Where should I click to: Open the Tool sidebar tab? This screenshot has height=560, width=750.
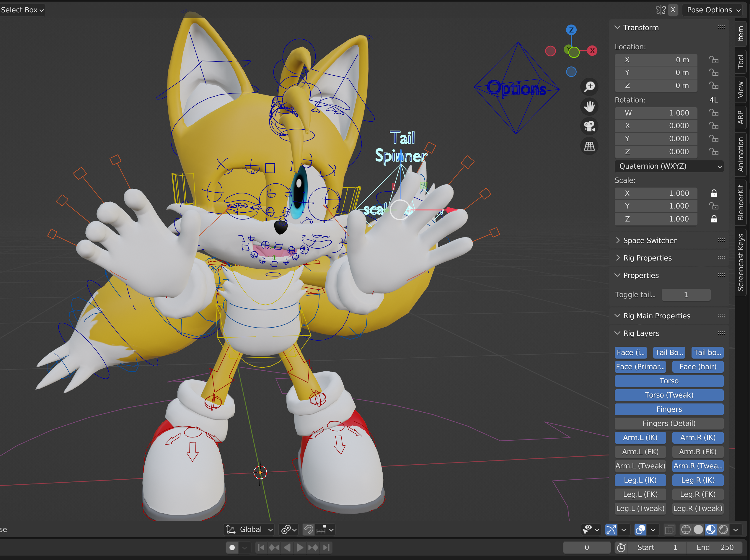tap(741, 62)
